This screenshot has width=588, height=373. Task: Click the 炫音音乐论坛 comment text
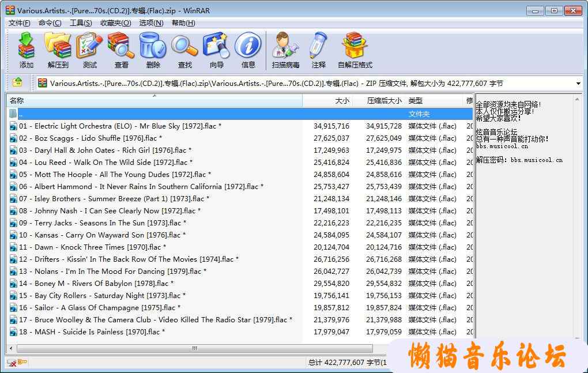[x=497, y=132]
